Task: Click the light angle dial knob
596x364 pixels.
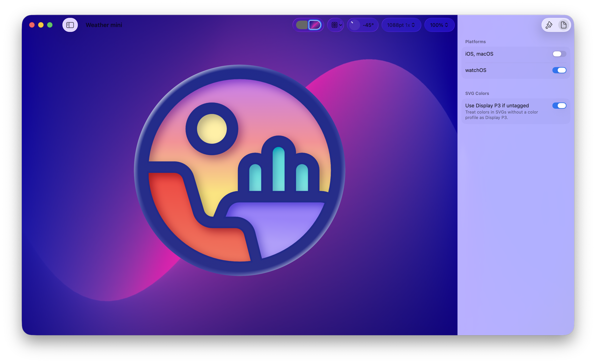Action: (354, 25)
